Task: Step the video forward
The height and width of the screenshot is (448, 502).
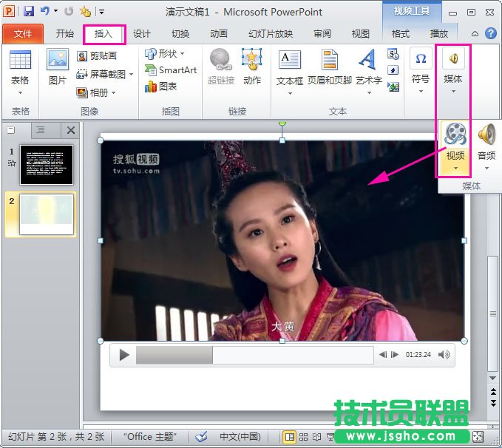Action: pyautogui.click(x=395, y=355)
